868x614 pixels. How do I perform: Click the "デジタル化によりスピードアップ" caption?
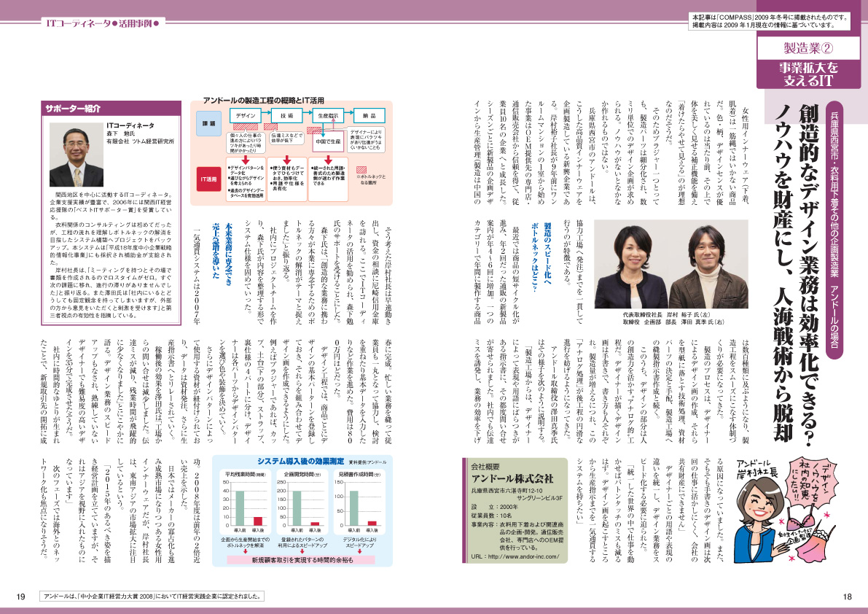click(360, 542)
